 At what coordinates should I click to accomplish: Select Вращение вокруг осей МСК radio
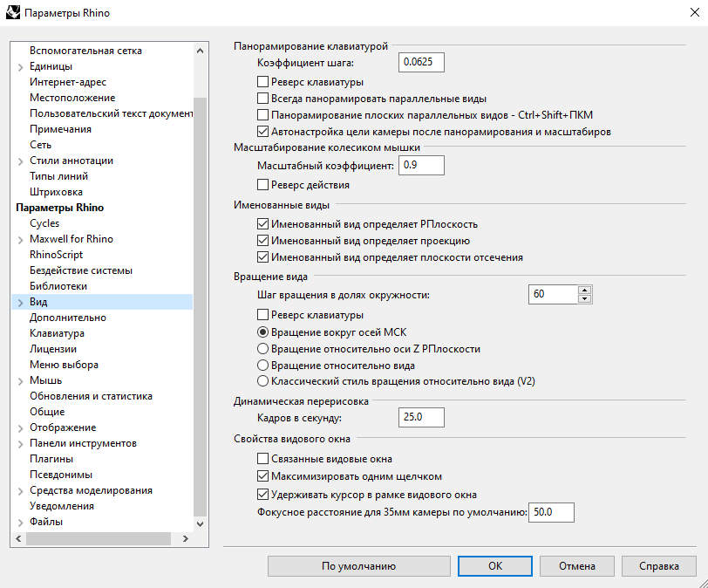click(262, 332)
